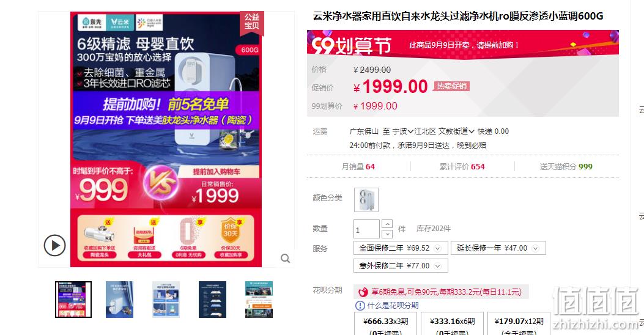This screenshot has width=644, height=335.
Task: Expand the 延长保修一年 ¥47.00 dropdown
Action: [498, 248]
